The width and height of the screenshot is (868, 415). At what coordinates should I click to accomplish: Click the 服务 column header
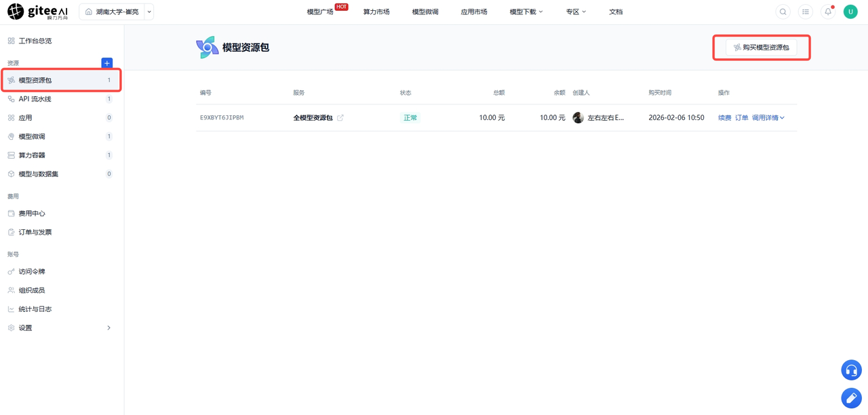(x=299, y=93)
